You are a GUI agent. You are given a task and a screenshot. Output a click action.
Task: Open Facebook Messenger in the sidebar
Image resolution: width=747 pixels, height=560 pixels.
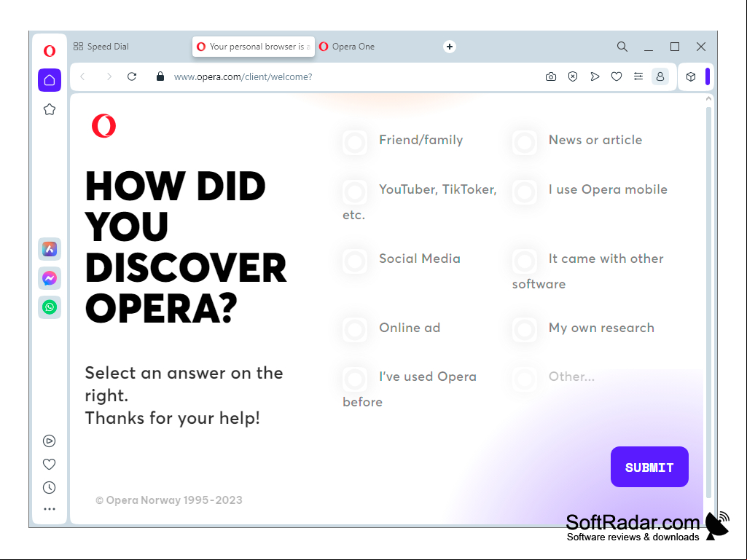click(50, 278)
